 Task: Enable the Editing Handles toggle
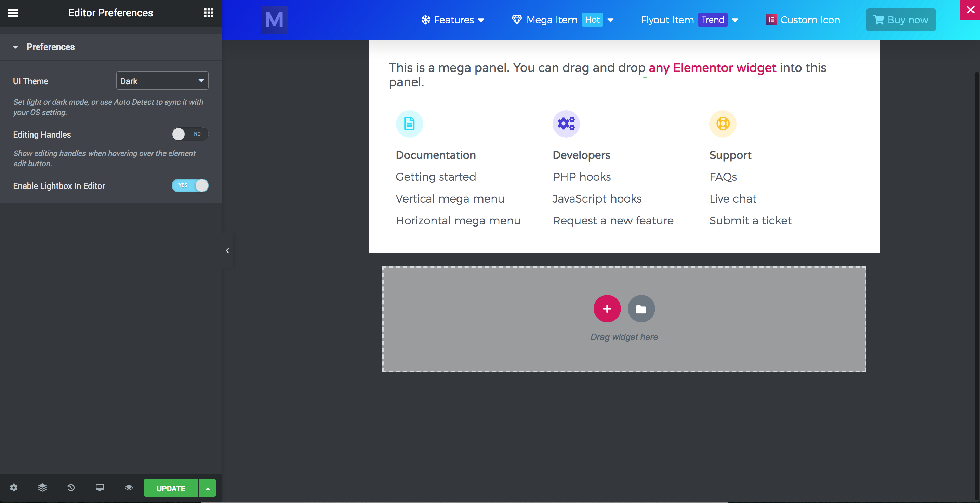(x=189, y=134)
